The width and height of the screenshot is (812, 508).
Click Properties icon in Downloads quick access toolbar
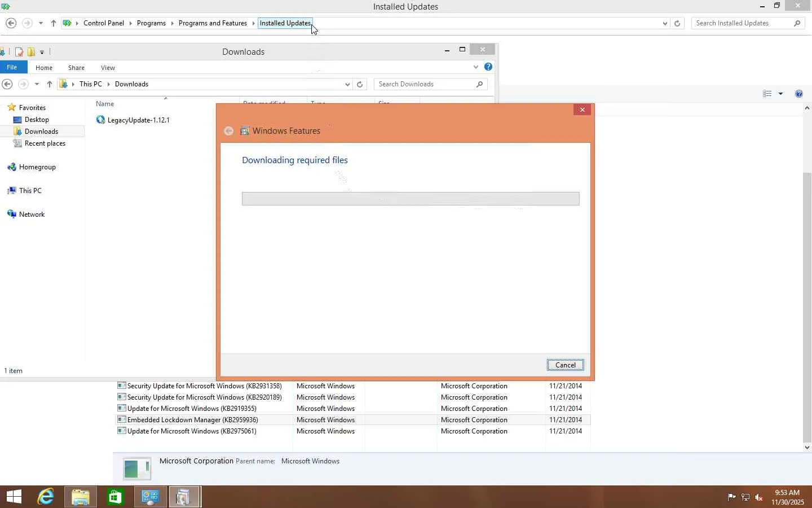point(19,52)
